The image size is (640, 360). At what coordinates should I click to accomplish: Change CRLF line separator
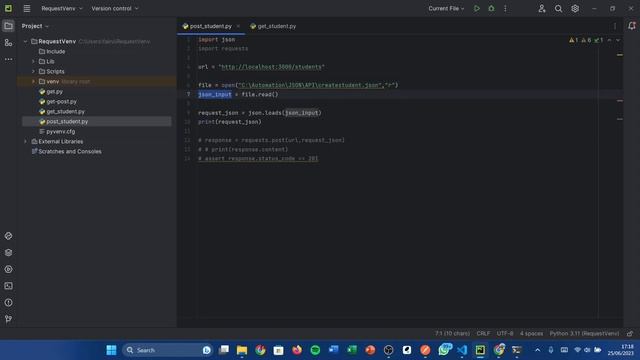coord(483,333)
